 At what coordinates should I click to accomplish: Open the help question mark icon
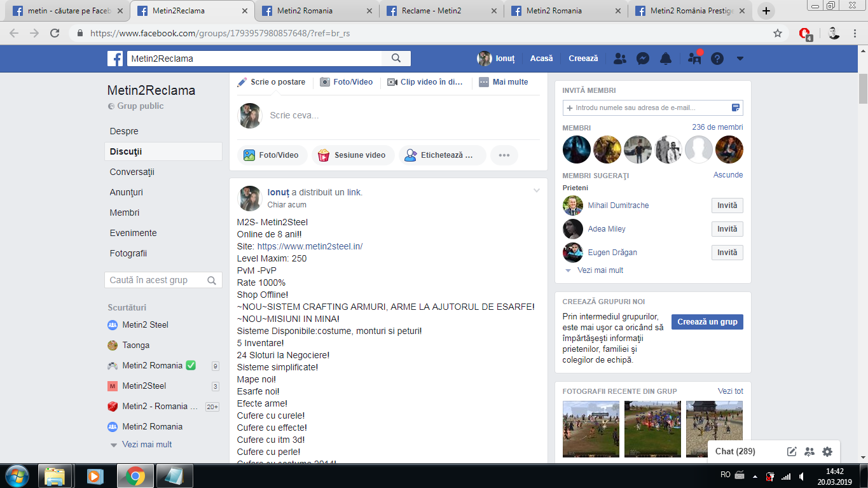tap(717, 59)
